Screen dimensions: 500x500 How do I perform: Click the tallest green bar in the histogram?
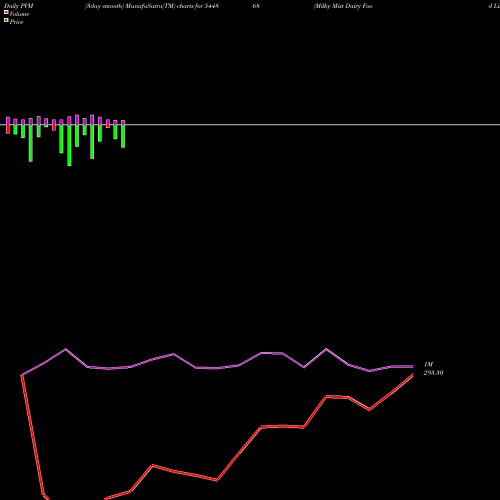[x=69, y=145]
